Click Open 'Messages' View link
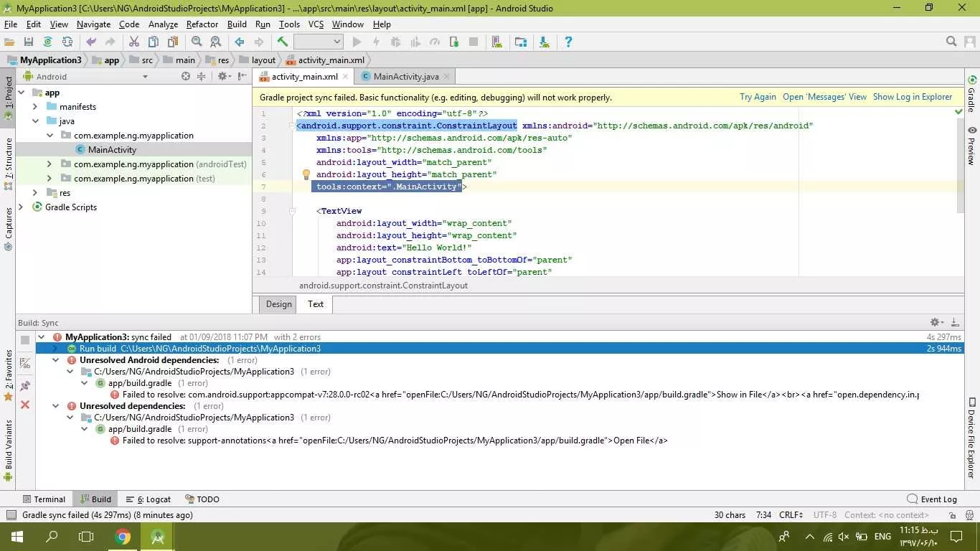Viewport: 980px width, 551px height. point(825,97)
